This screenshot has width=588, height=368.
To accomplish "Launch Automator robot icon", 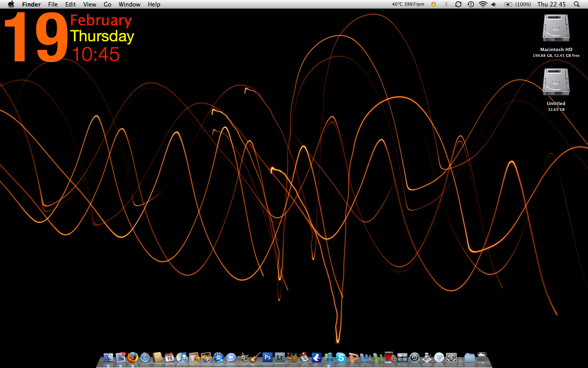I will click(x=427, y=358).
